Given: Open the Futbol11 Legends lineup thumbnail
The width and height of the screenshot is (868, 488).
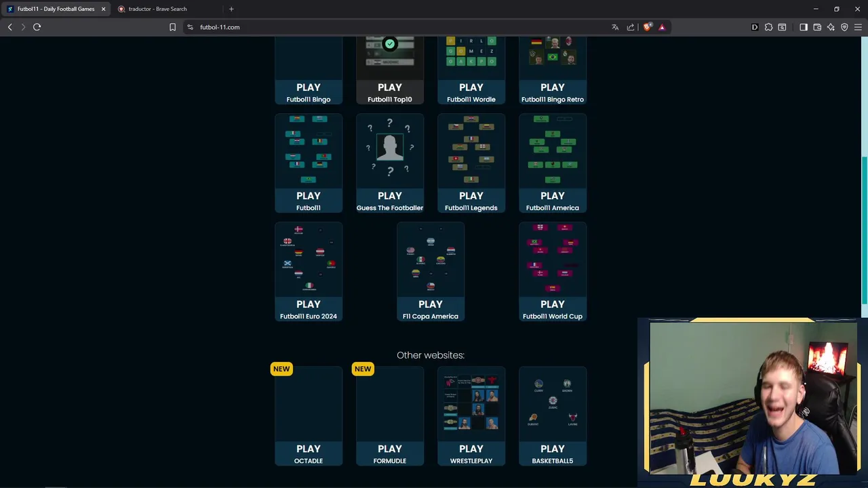Looking at the screenshot, I should click(471, 150).
